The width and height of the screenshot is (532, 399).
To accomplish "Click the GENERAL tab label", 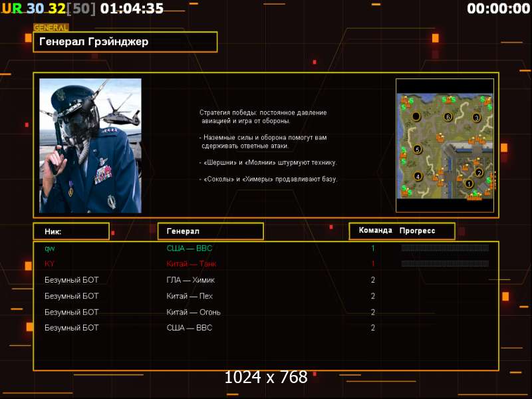I will click(x=51, y=28).
